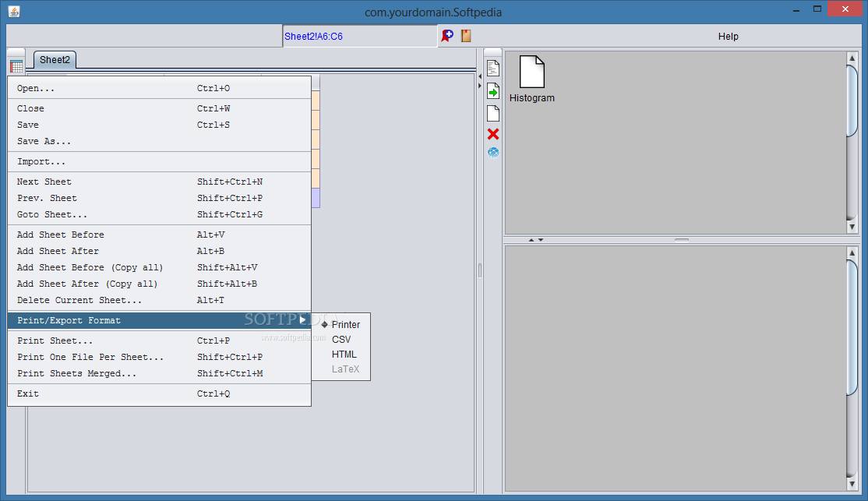Choose Add Sheet After (Copy all)
This screenshot has width=868, height=501.
160,284
